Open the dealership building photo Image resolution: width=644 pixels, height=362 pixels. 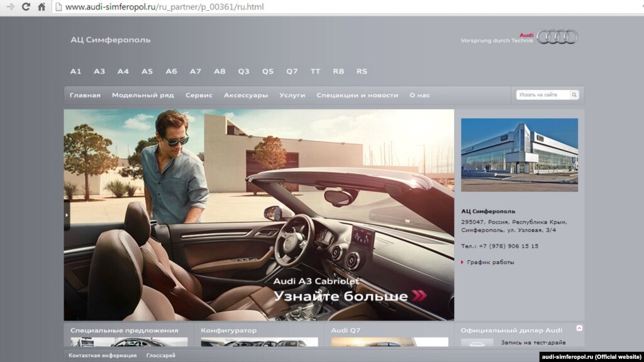pos(519,155)
